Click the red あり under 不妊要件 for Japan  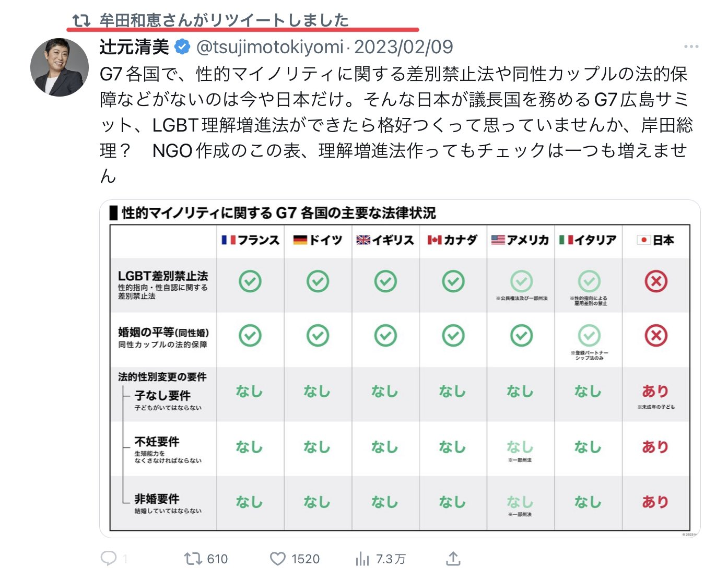pos(655,447)
